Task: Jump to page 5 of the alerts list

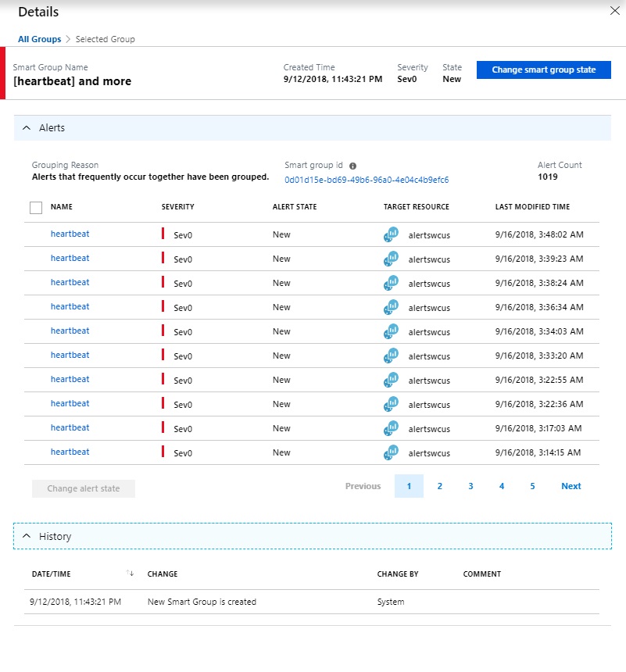Action: coord(532,486)
